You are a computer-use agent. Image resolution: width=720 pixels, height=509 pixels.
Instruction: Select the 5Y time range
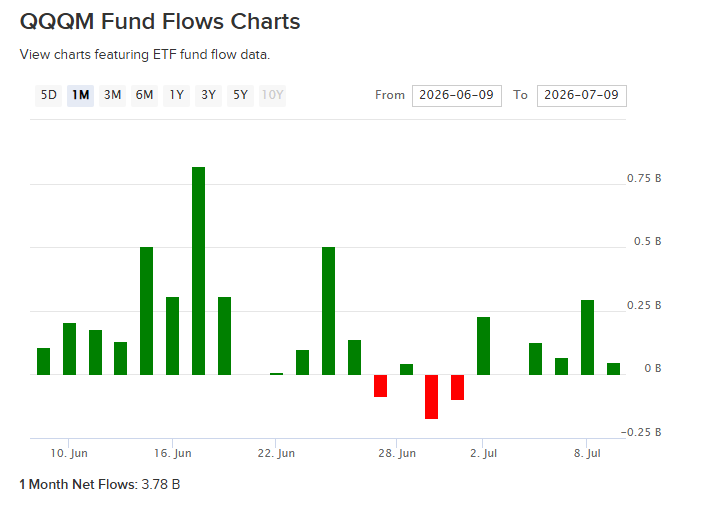(x=240, y=95)
